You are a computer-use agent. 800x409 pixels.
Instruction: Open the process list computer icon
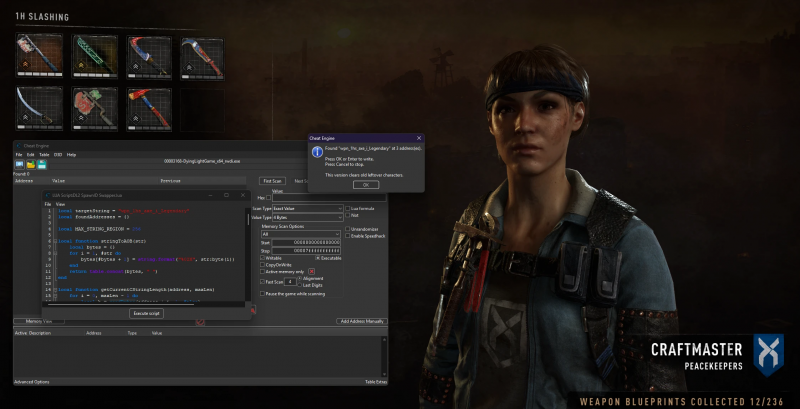(x=20, y=164)
